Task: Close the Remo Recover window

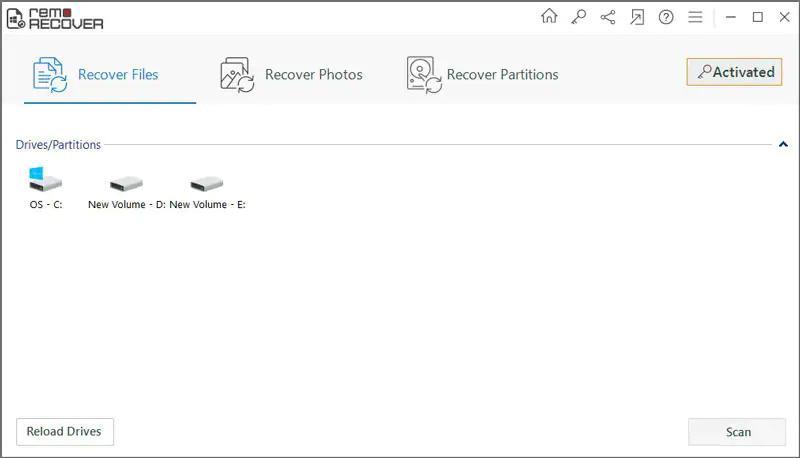Action: (785, 17)
